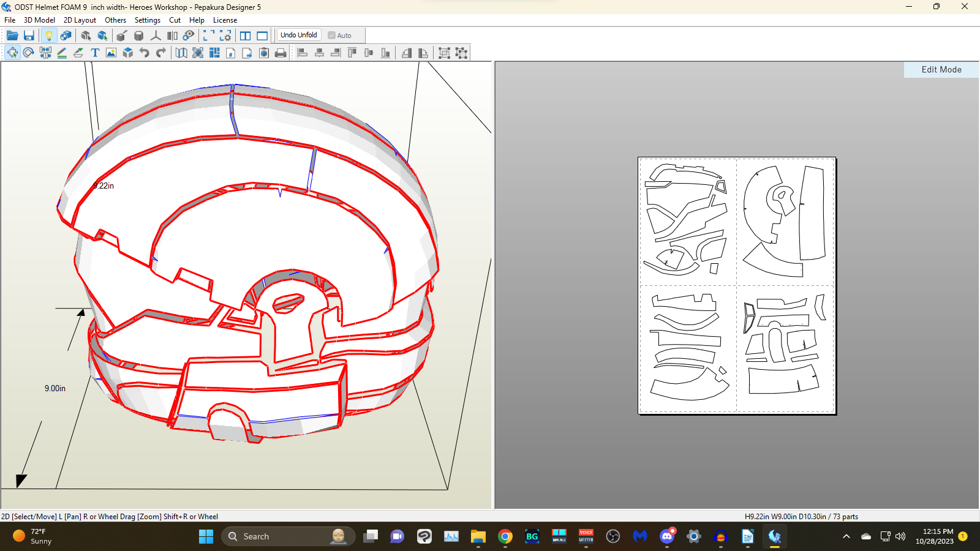
Task: Toggle the light bulb lighting option
Action: (x=49, y=36)
